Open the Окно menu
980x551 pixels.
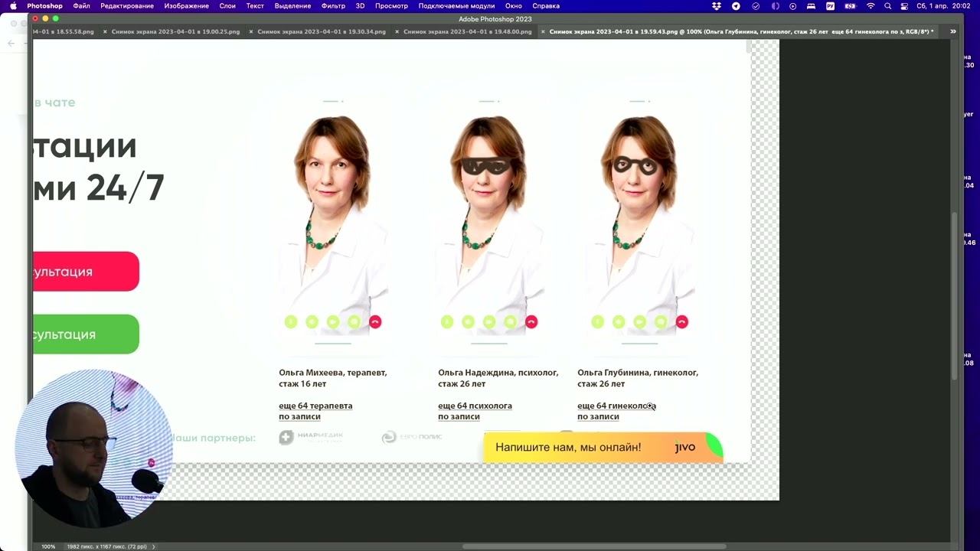[x=513, y=6]
